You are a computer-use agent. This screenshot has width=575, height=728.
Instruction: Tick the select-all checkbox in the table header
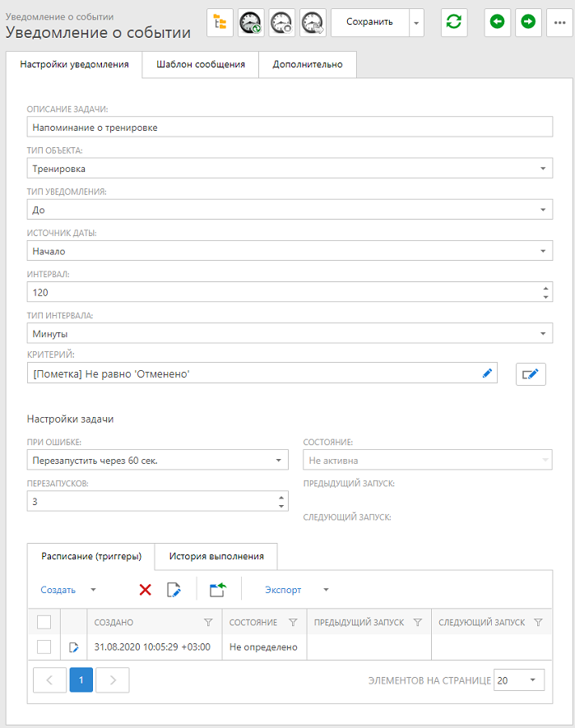click(x=44, y=622)
